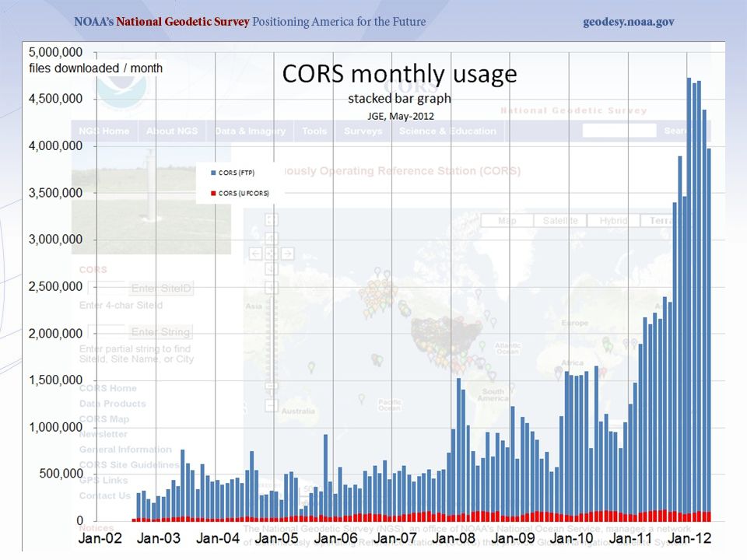Screen dimensions: 747x560
Task: Open the faded Tools menu item
Action: [x=314, y=131]
